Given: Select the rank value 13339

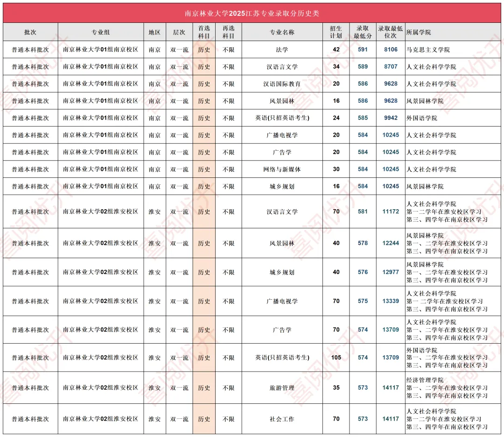Looking at the screenshot, I should point(391,301).
